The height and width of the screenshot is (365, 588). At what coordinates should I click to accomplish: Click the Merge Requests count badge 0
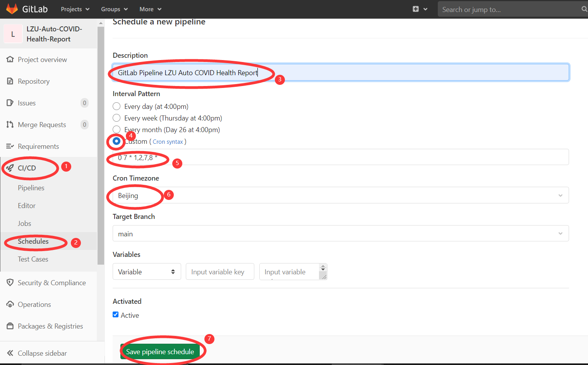pyautogui.click(x=84, y=124)
